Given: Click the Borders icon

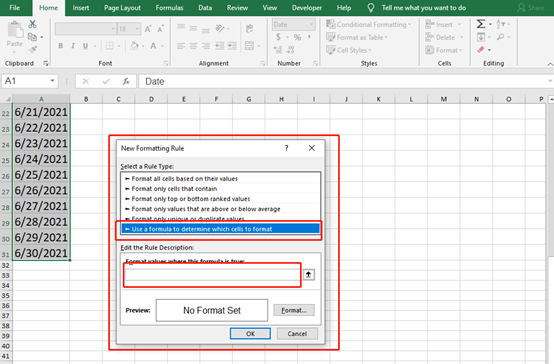Looking at the screenshot, I should 110,46.
